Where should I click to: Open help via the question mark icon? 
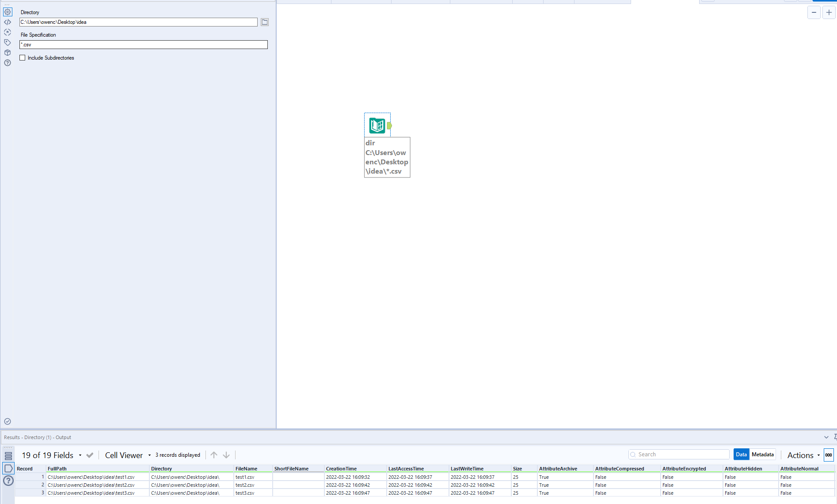tap(7, 63)
